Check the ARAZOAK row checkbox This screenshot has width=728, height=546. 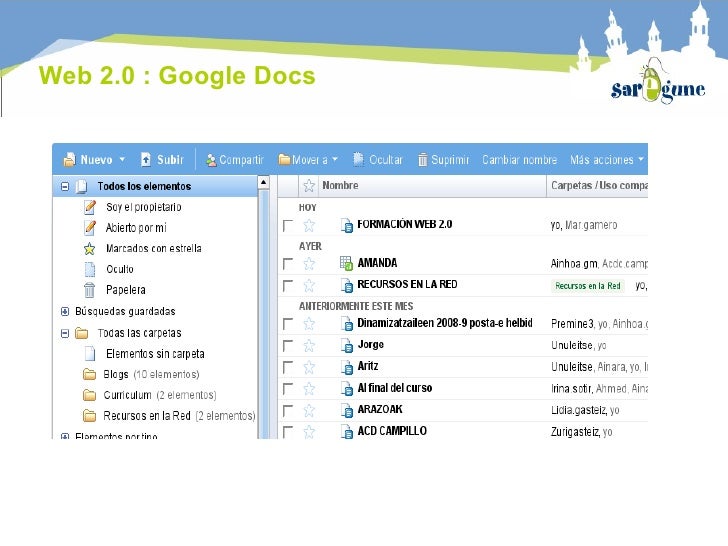288,410
